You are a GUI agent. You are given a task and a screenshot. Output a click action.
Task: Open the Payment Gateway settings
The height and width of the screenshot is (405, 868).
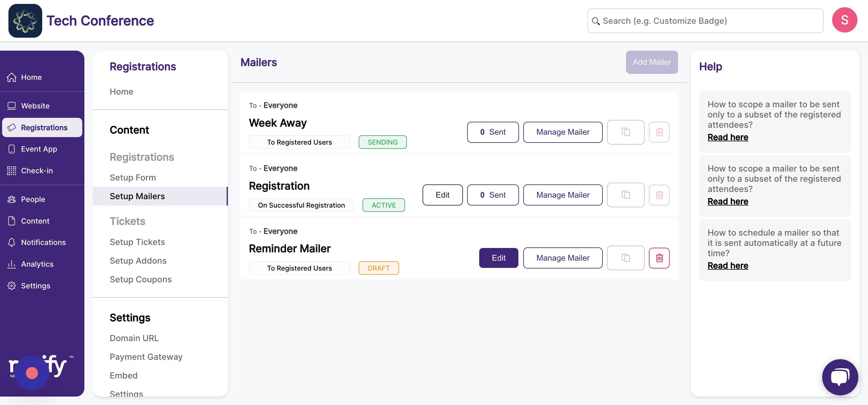[x=146, y=357]
